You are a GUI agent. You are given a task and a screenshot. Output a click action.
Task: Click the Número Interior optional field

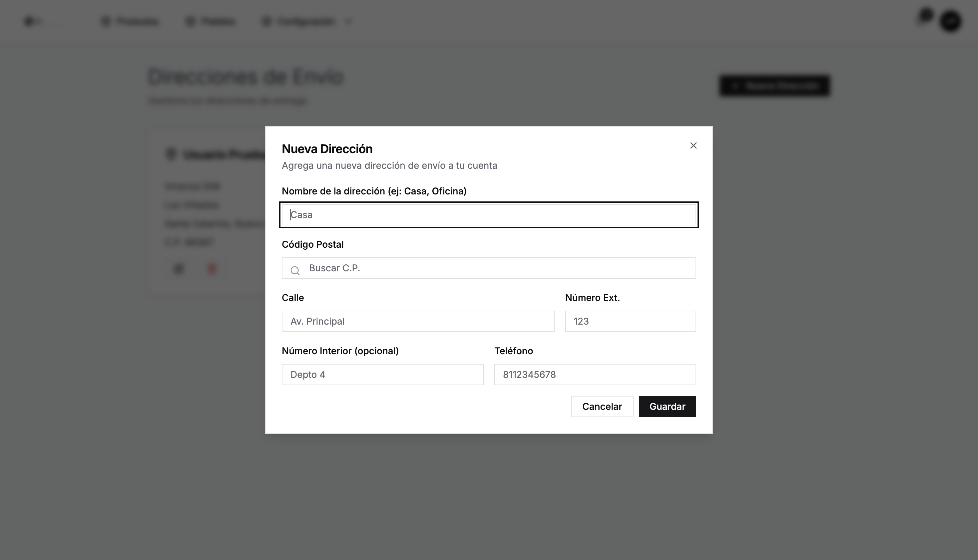382,375
